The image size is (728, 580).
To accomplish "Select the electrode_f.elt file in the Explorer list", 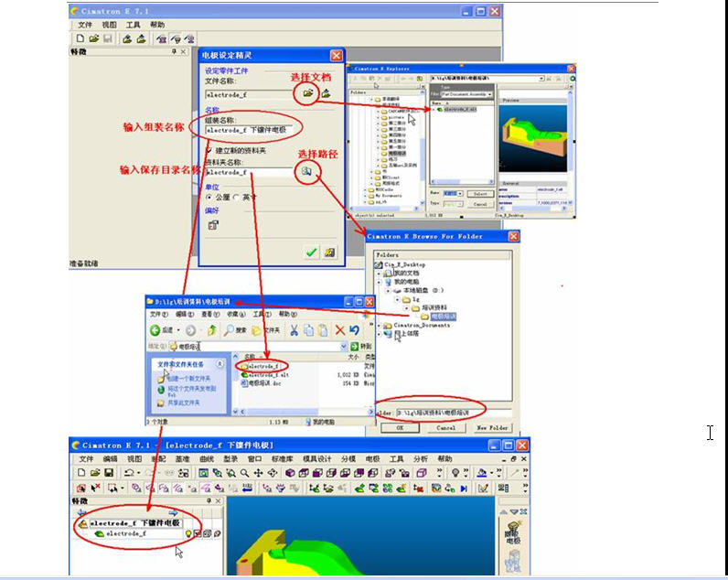I will 265,375.
